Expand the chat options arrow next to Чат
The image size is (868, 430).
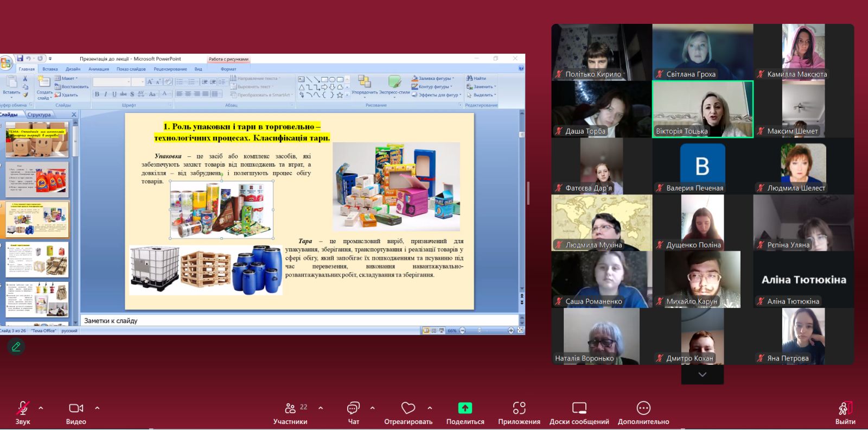pyautogui.click(x=372, y=408)
